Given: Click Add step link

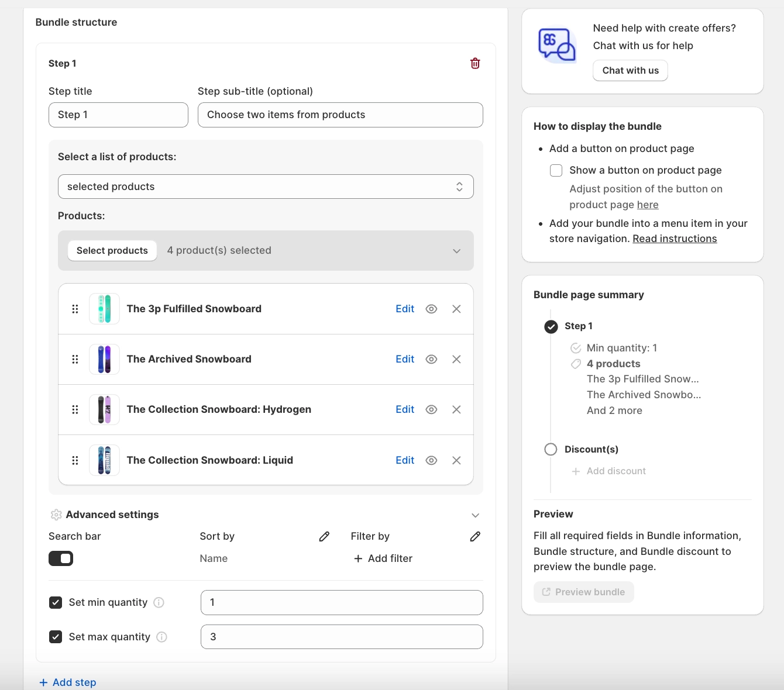Looking at the screenshot, I should click(68, 682).
